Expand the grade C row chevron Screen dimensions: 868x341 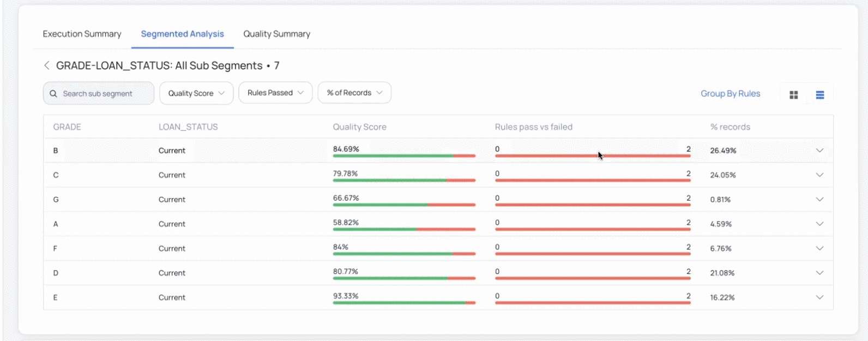[x=819, y=175]
